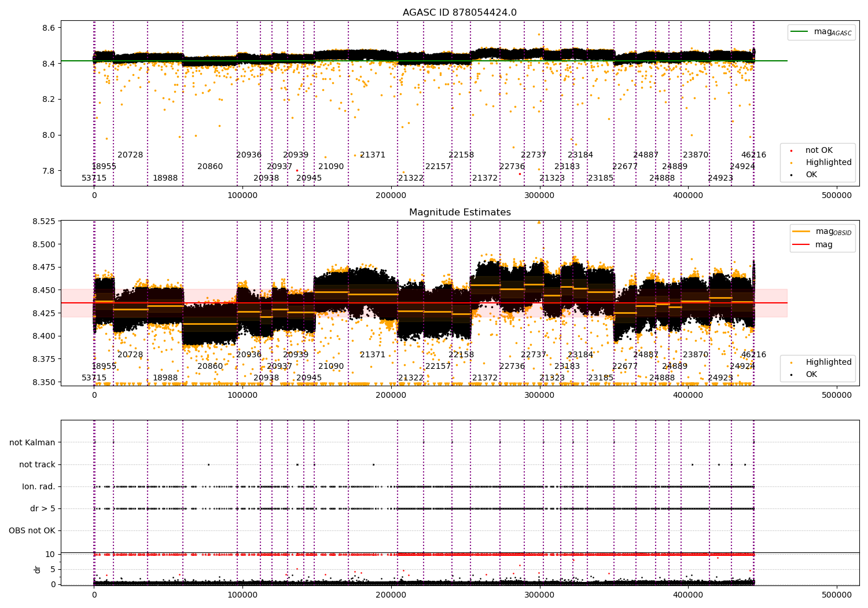The width and height of the screenshot is (868, 608).
Task: Click obsid label 22157 in the top plot
Action: click(438, 166)
